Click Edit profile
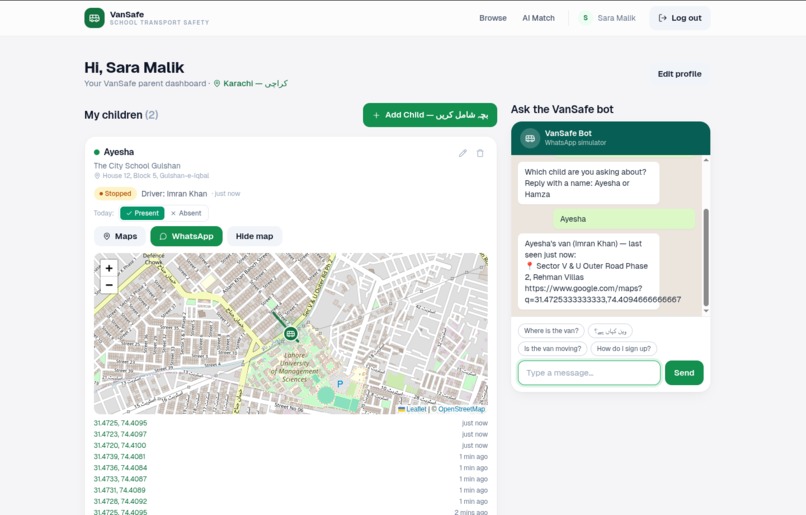This screenshot has width=806, height=515. [680, 74]
